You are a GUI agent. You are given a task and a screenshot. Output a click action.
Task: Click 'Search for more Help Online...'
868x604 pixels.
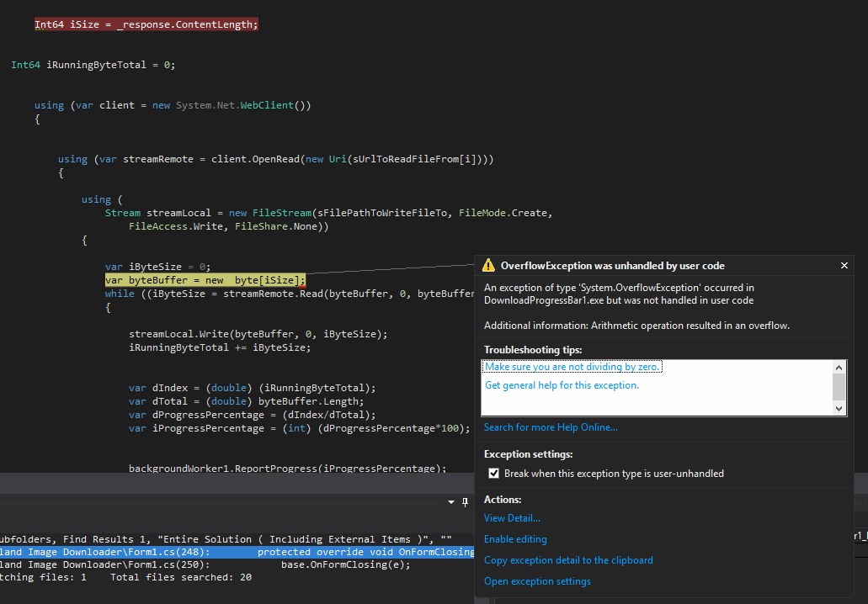tap(551, 427)
